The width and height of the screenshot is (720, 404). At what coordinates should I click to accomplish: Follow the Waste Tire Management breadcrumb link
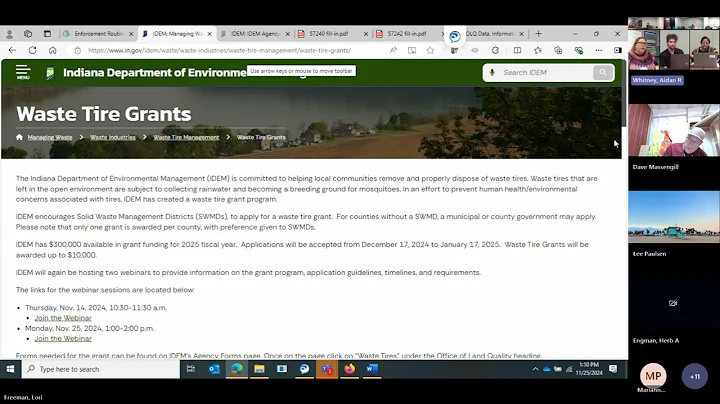coord(186,137)
